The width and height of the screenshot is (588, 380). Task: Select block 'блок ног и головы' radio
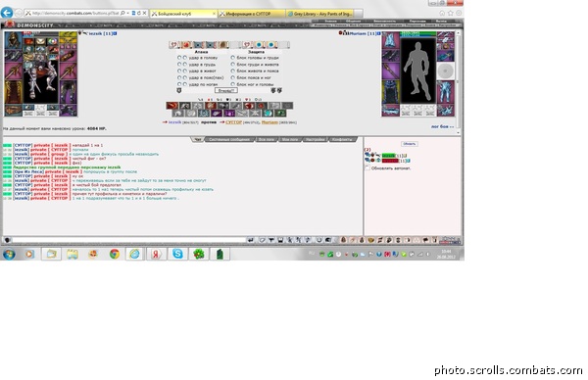pos(233,84)
